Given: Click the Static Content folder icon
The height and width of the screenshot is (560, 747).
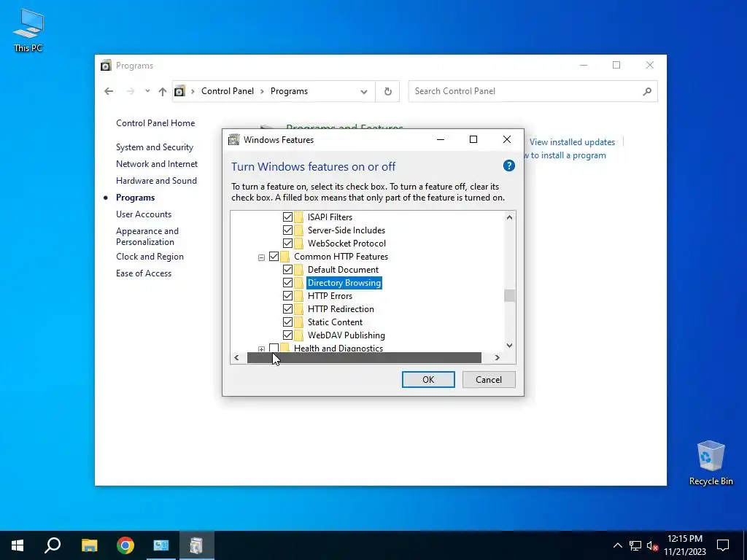Looking at the screenshot, I should 298,322.
